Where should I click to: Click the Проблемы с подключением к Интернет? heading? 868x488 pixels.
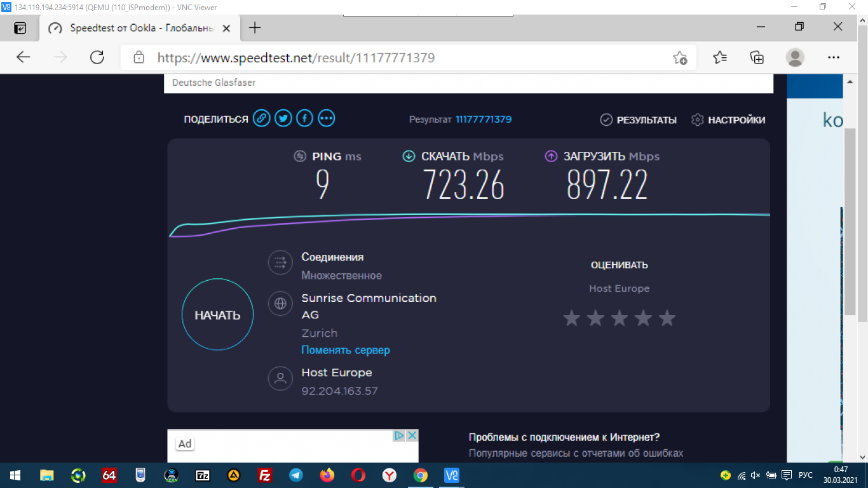pos(564,437)
